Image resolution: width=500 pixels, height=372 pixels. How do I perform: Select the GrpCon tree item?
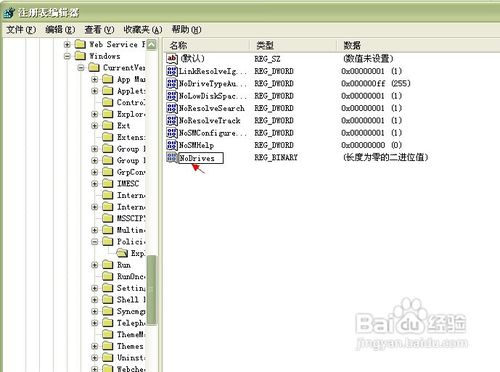(131, 172)
